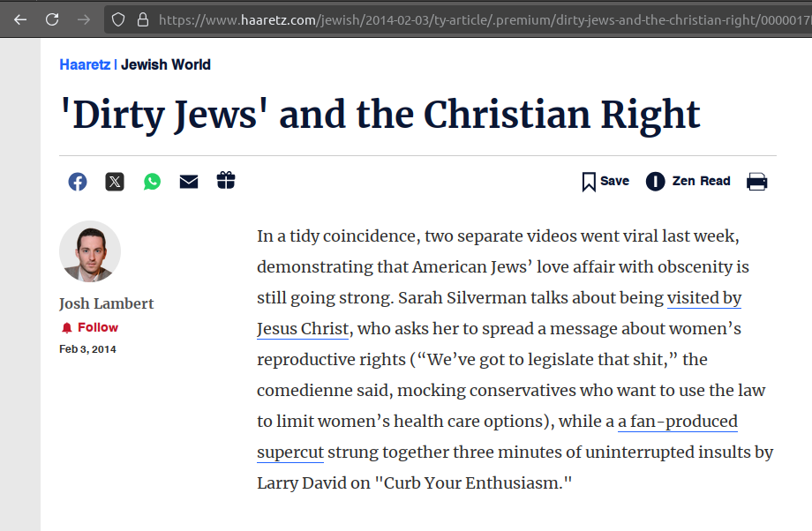Open the 'visited by Jesus Christ' link
Image resolution: width=812 pixels, height=531 pixels.
[704, 298]
